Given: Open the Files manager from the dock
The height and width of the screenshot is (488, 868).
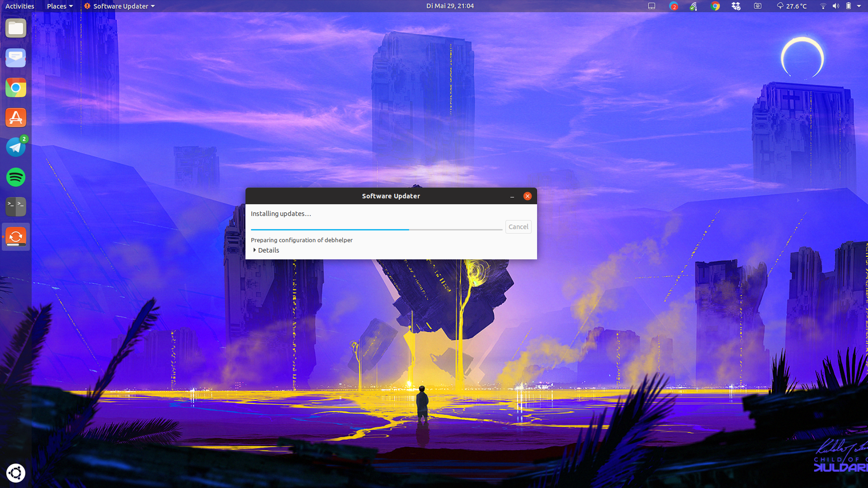Looking at the screenshot, I should click(16, 28).
